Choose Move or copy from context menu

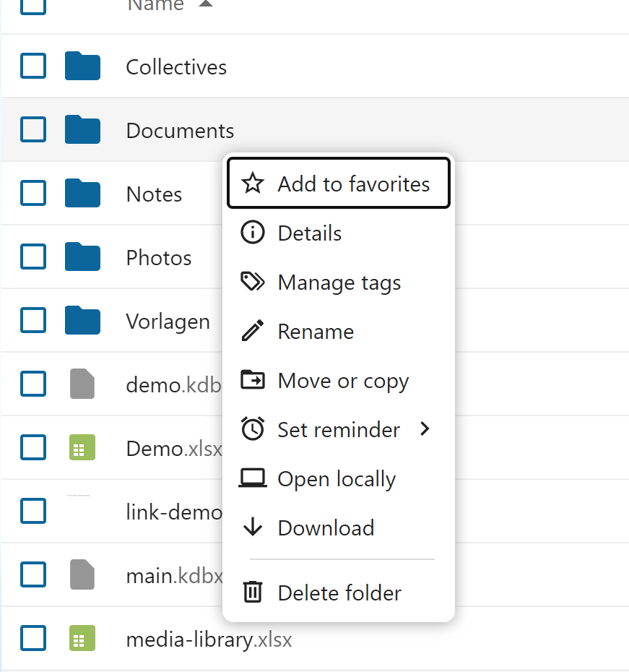click(343, 381)
